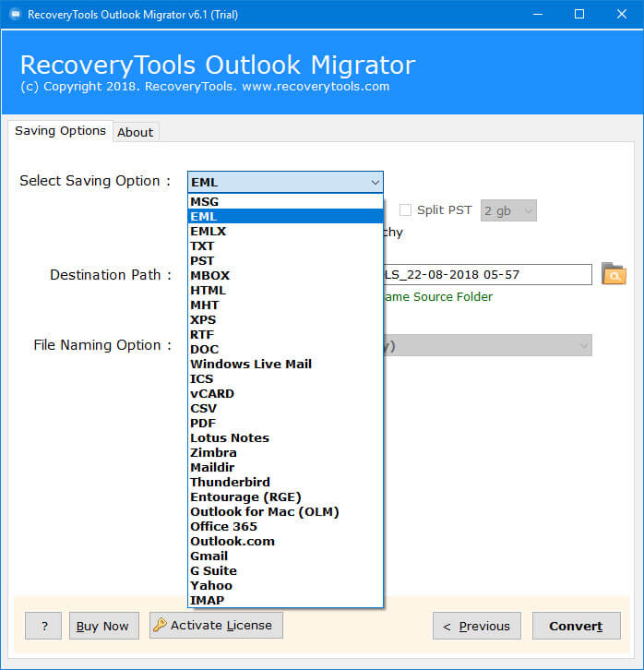
Task: Switch to the About tab
Action: pyautogui.click(x=136, y=132)
